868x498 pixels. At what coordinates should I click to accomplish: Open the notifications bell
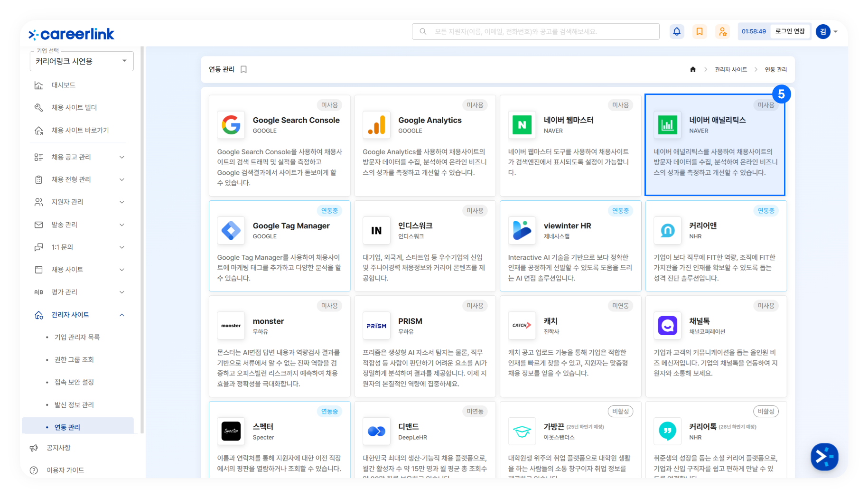coord(677,32)
